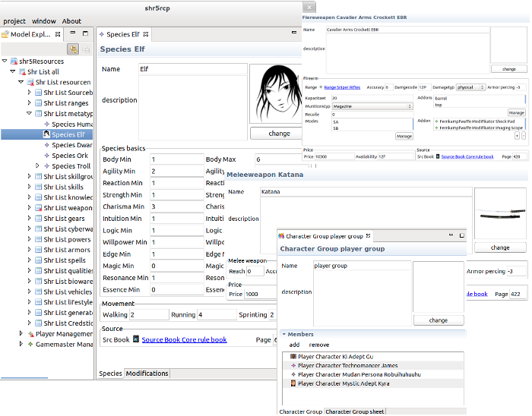Click the Ki Adept Gu character icon

tap(293, 356)
